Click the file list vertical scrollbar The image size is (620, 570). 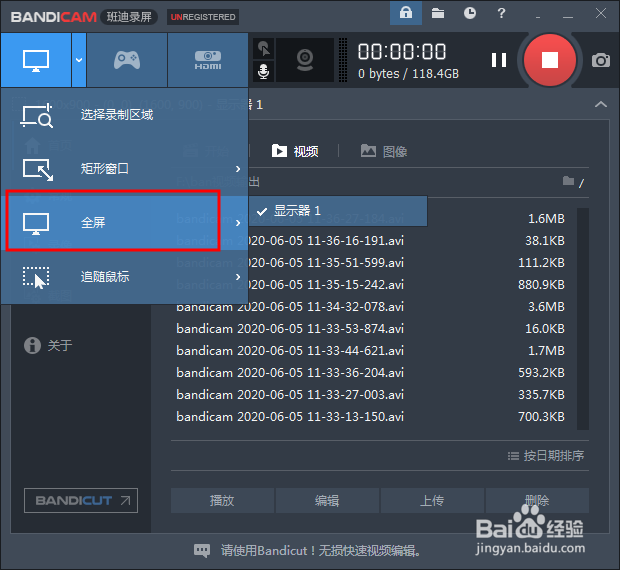pyautogui.click(x=582, y=319)
